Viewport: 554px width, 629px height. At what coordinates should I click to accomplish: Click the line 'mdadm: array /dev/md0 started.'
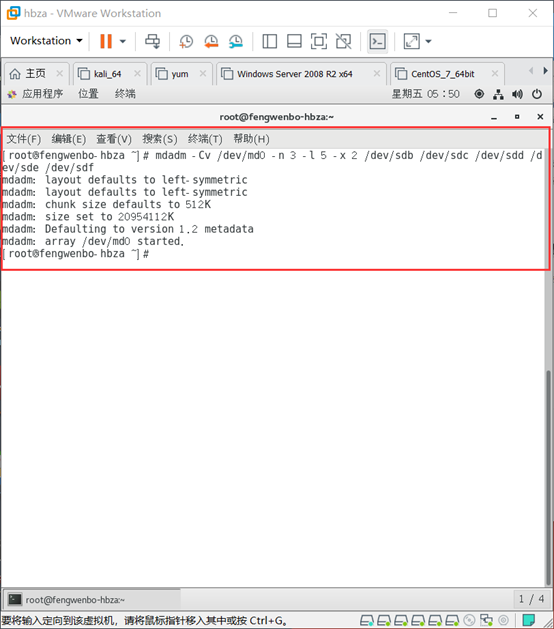tap(93, 241)
